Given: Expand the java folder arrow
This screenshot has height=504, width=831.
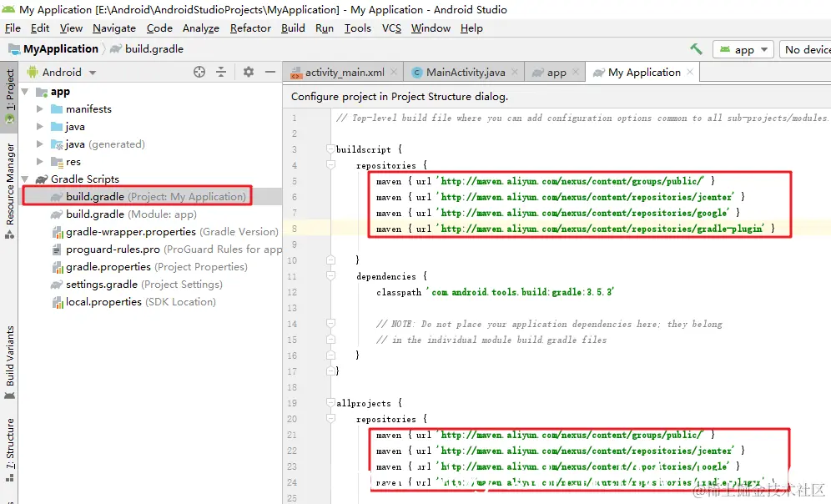Looking at the screenshot, I should pyautogui.click(x=40, y=127).
